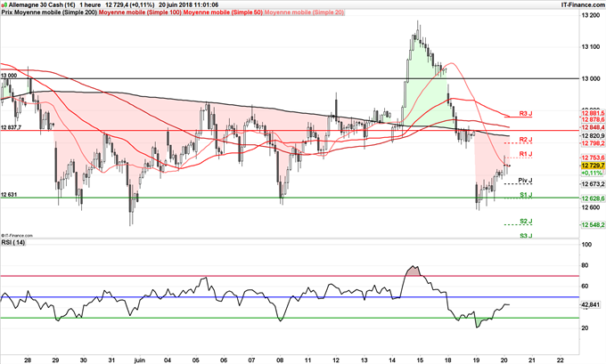The image size is (606, 364).
Task: Select the 1 heure timeframe label
Action: [90, 5]
